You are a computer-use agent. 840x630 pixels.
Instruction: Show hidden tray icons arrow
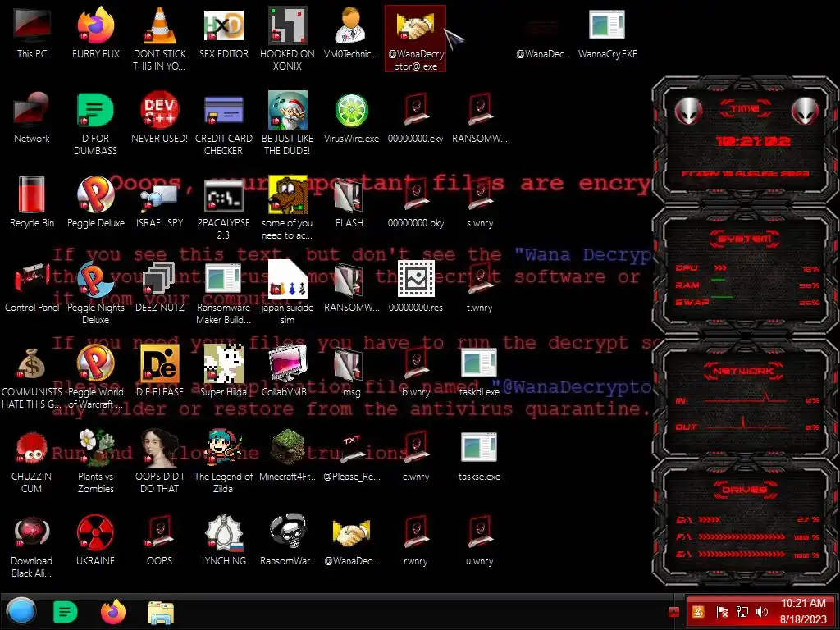point(674,611)
